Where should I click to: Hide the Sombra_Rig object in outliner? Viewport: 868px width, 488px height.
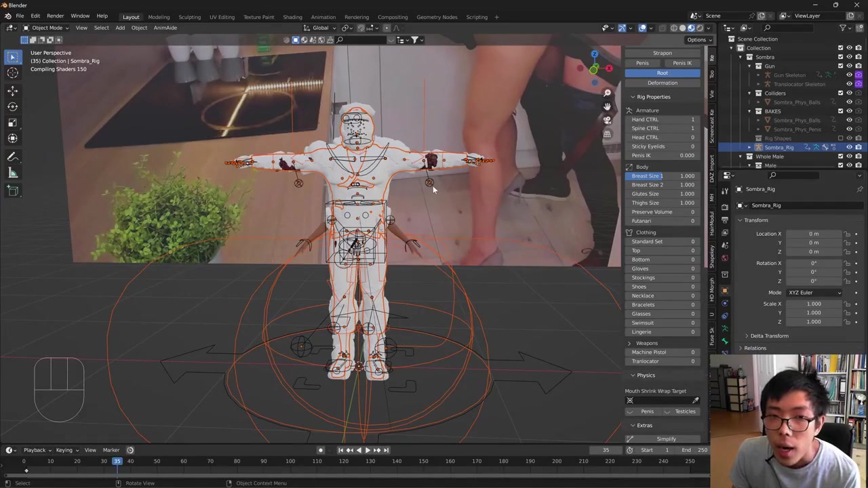coord(849,147)
